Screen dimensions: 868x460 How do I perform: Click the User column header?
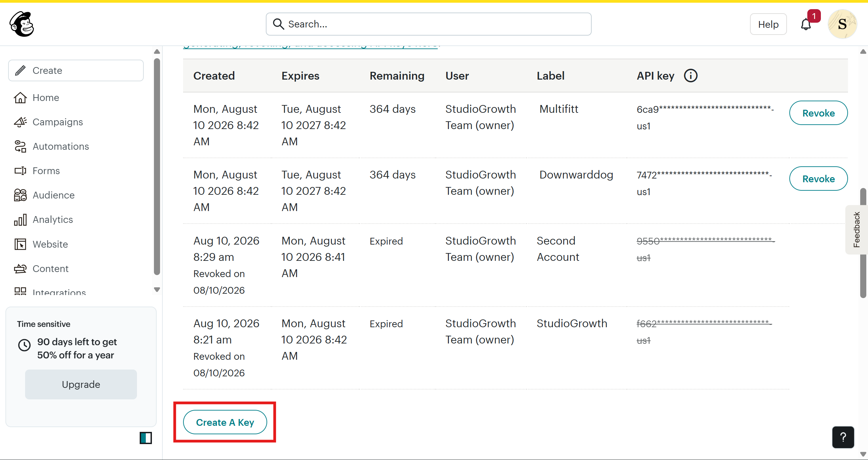[457, 76]
